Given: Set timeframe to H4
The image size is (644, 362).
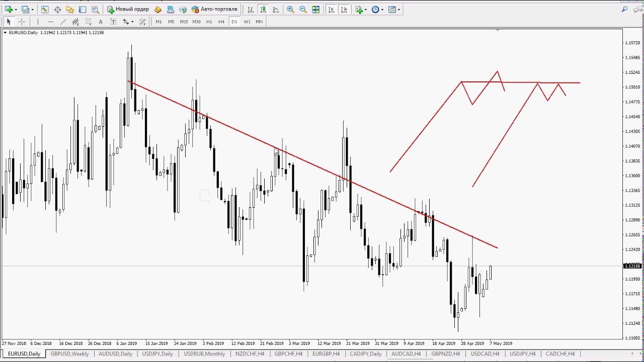Looking at the screenshot, I should [221, 22].
